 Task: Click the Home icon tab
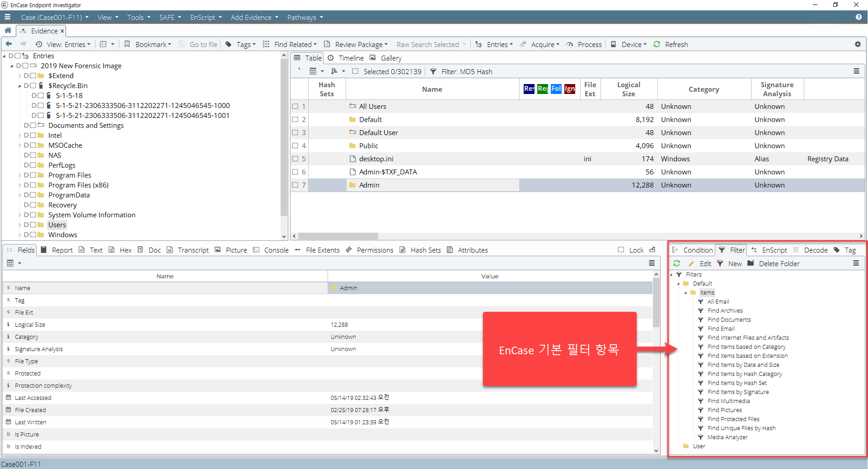click(8, 31)
